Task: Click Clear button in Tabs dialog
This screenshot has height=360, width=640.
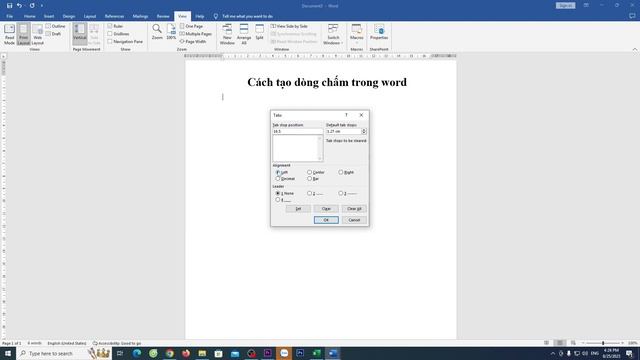Action: pyautogui.click(x=326, y=209)
